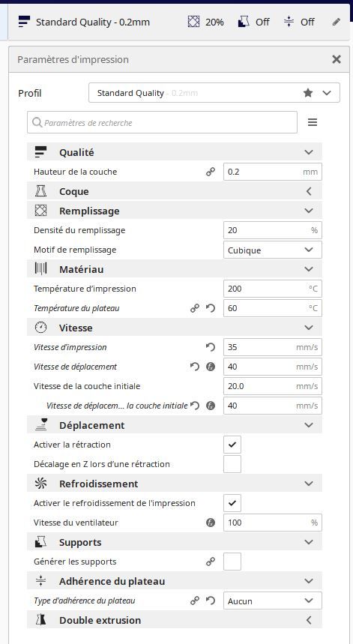
Task: Click the link icon beside Type d'adhérence du plateau
Action: (x=195, y=601)
